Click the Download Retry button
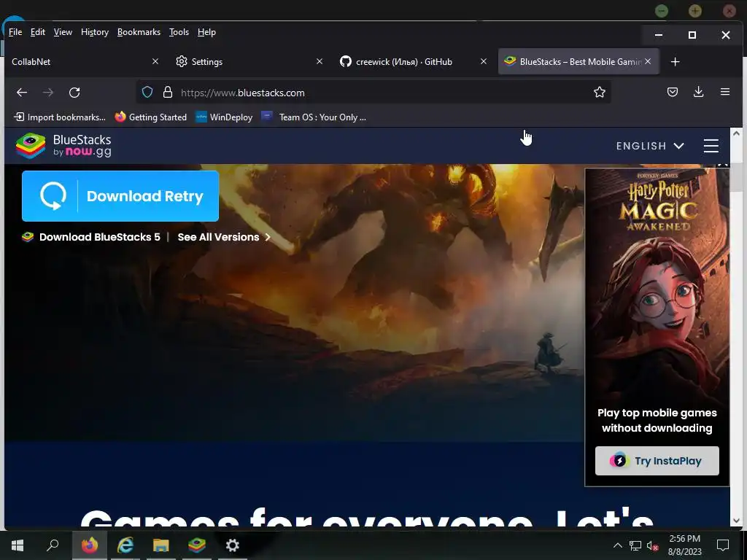The width and height of the screenshot is (747, 560). point(120,196)
